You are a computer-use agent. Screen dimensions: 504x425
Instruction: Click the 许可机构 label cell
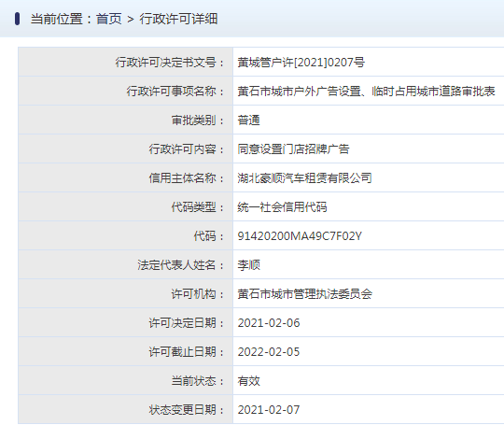coord(126,293)
